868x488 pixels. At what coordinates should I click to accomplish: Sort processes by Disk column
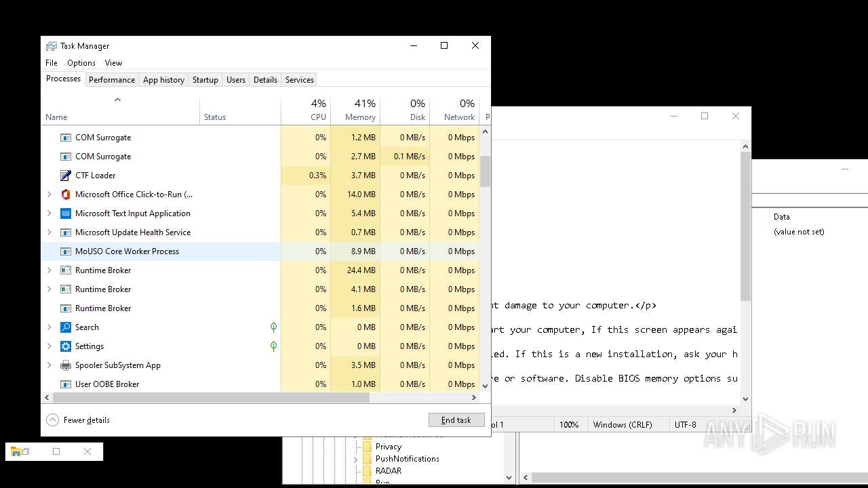point(405,111)
